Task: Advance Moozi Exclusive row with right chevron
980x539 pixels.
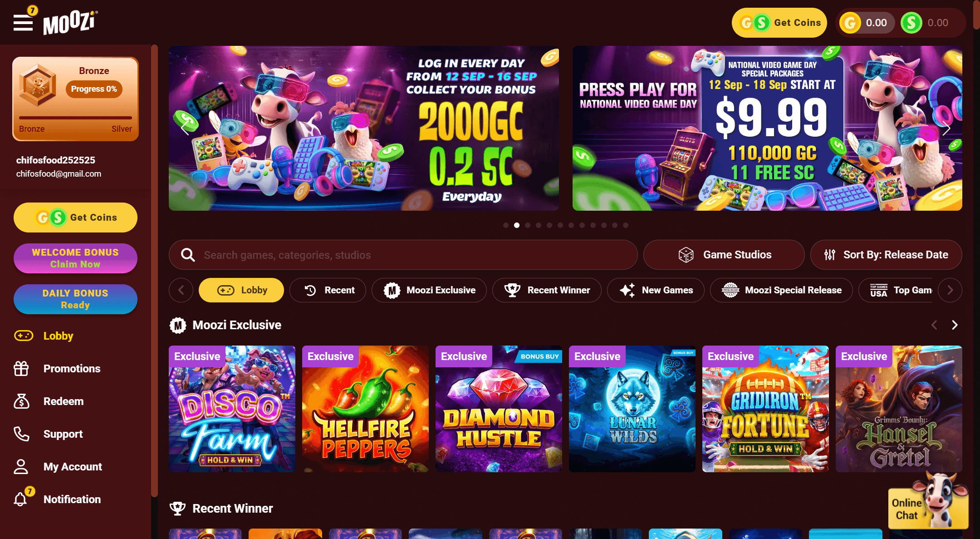Action: point(955,325)
